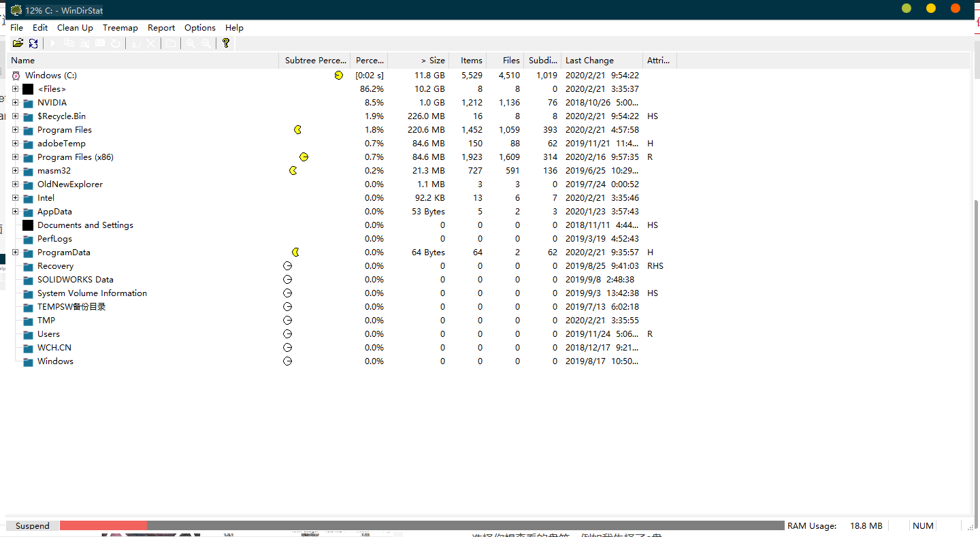Open the File menu
This screenshot has height=537, width=980.
tap(17, 28)
